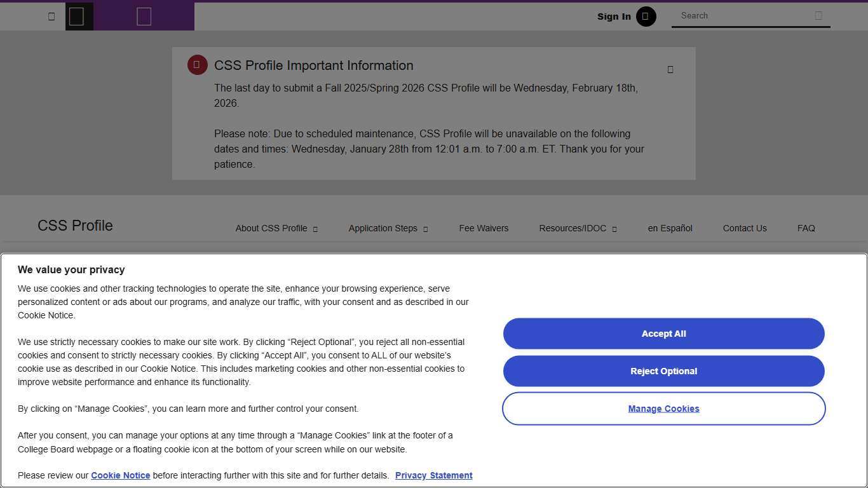Image resolution: width=868 pixels, height=488 pixels.
Task: Open the site menu icon top-left
Action: tap(51, 16)
